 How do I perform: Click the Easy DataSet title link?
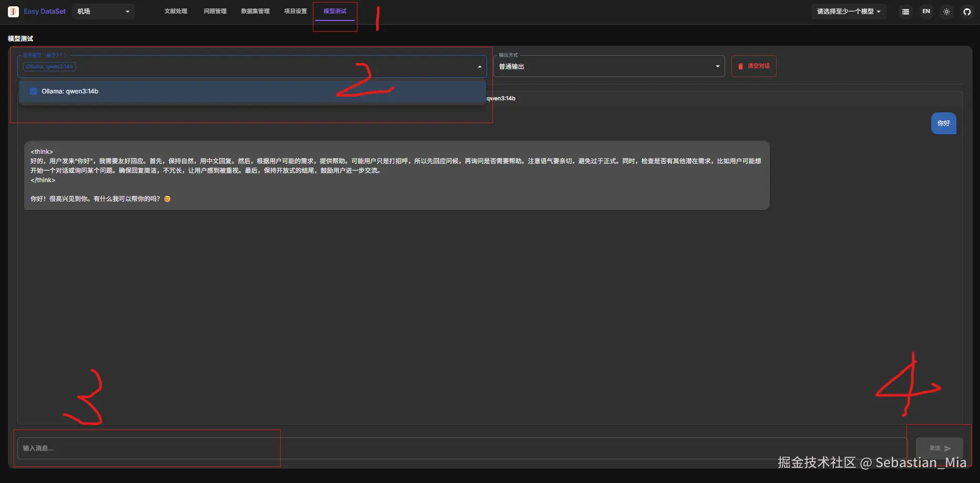pos(45,12)
